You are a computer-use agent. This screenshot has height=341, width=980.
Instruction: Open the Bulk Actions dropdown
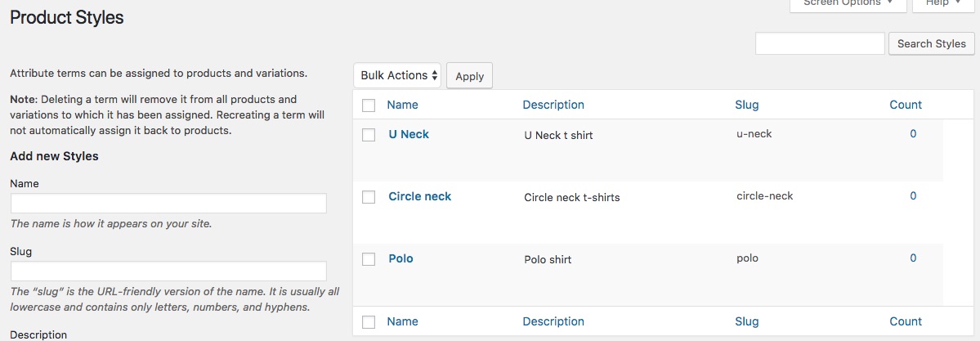pos(397,75)
